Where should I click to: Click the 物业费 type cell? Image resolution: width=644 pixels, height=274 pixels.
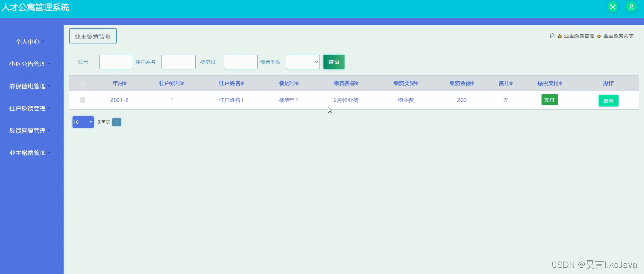pos(406,100)
